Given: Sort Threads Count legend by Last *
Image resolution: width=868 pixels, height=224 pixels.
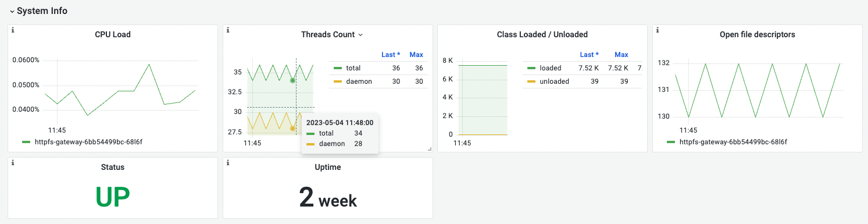Looking at the screenshot, I should [391, 55].
